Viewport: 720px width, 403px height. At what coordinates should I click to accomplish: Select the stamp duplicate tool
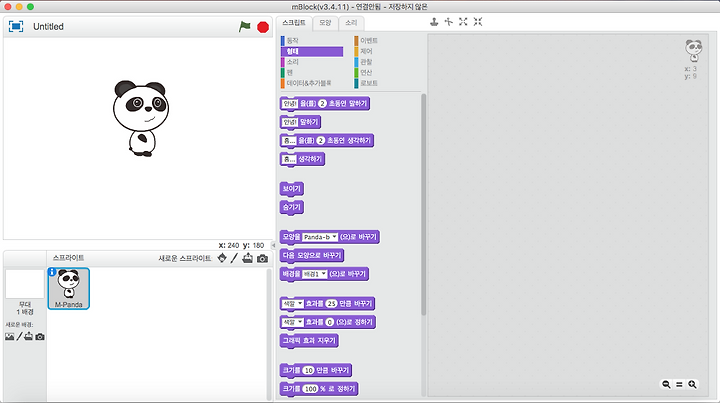click(x=434, y=22)
